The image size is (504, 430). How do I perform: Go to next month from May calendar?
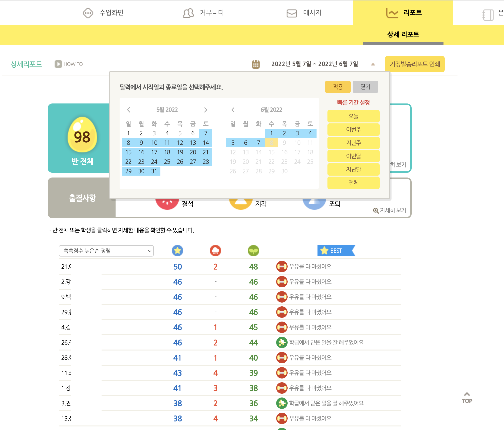coord(205,110)
